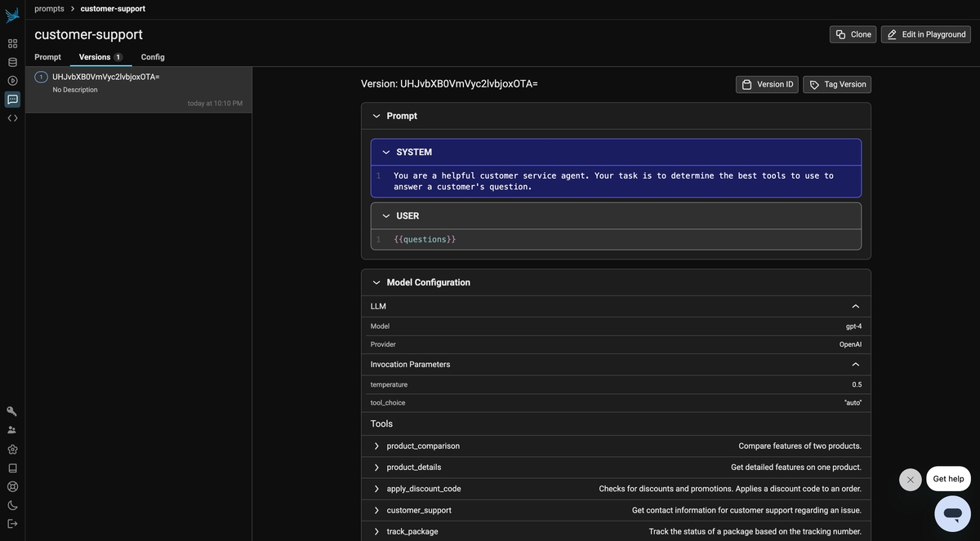Click the Tag Version button
Viewport: 980px width, 541px height.
(x=837, y=85)
